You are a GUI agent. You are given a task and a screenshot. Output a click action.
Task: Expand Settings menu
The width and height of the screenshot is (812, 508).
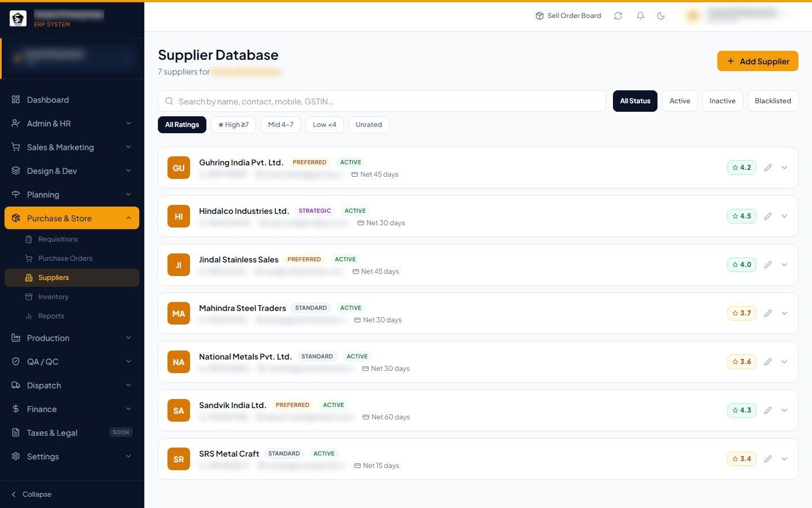(72, 457)
